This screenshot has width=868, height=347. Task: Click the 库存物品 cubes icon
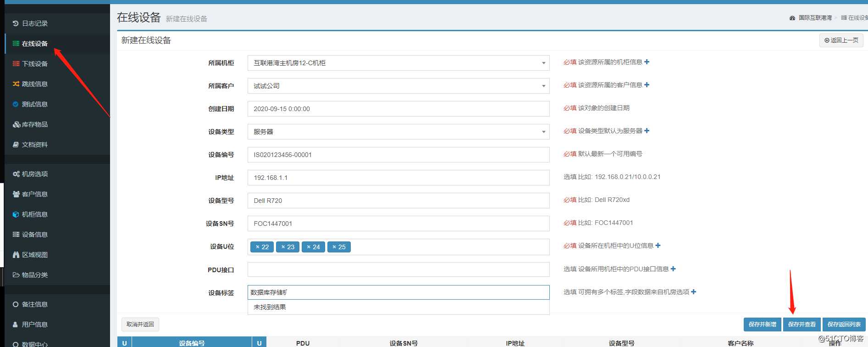(x=17, y=124)
